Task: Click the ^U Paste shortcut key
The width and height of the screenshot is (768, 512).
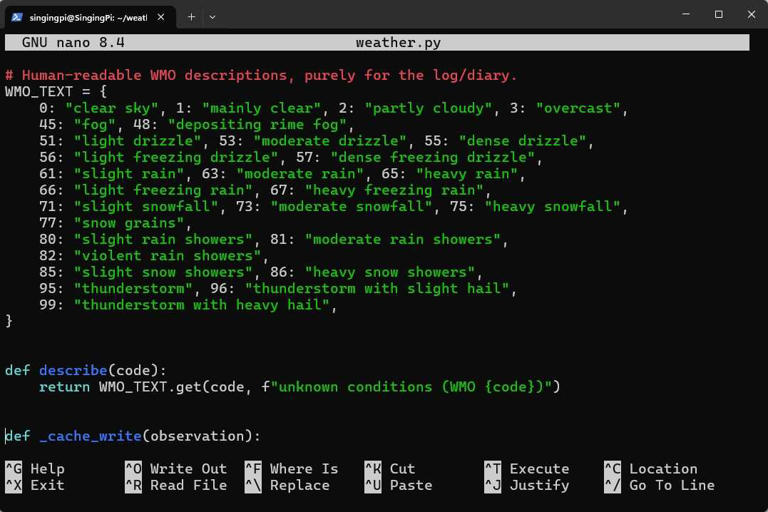Action: [x=373, y=486]
